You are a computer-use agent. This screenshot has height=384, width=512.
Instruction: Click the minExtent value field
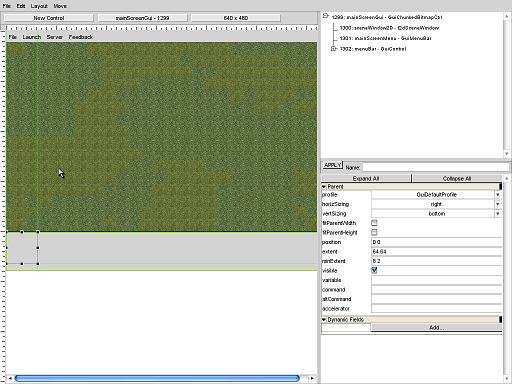point(436,261)
